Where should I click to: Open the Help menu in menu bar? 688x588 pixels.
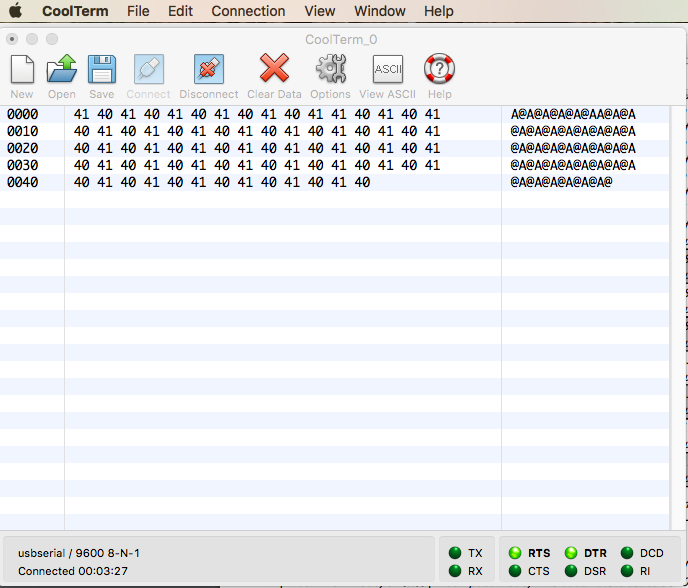coord(439,11)
